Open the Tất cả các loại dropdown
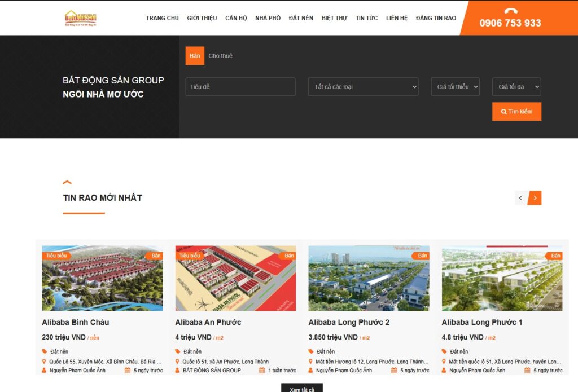Viewport: 578px width, 392px height. [363, 86]
